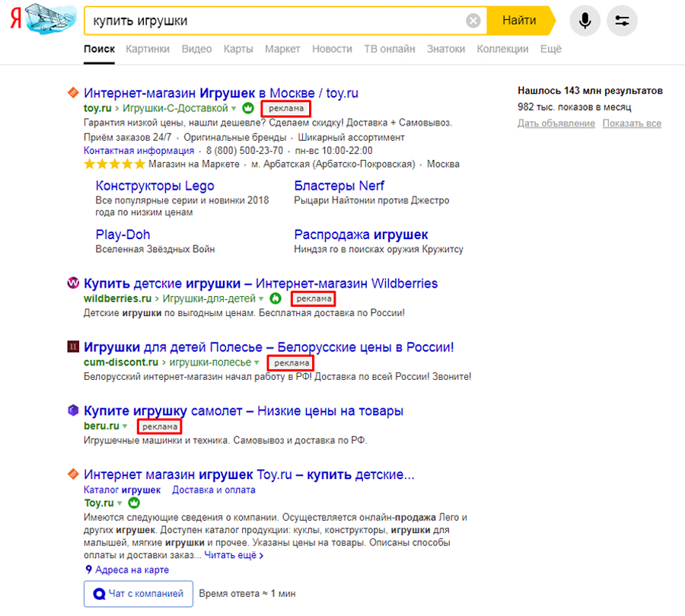
Task: Click the beru.ru purple favicon
Action: coord(73,410)
